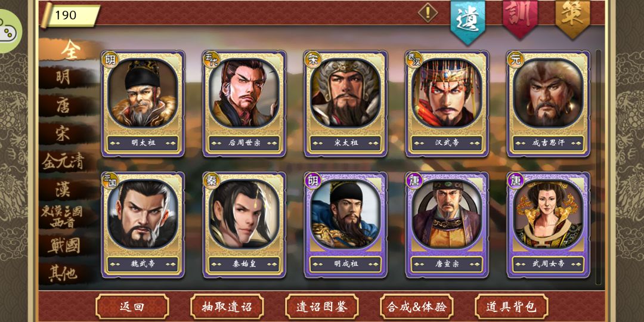This screenshot has height=322, width=644.
Task: Filter by the 唐 dynasty tab
Action: point(64,106)
